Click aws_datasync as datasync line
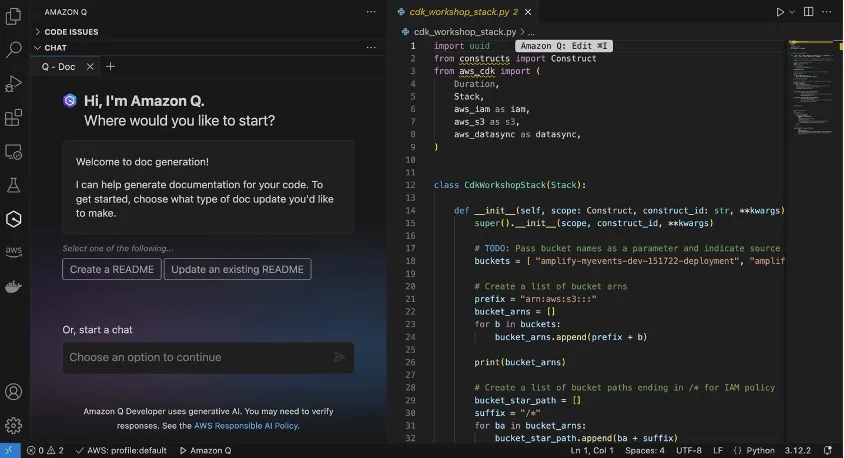 (x=517, y=135)
